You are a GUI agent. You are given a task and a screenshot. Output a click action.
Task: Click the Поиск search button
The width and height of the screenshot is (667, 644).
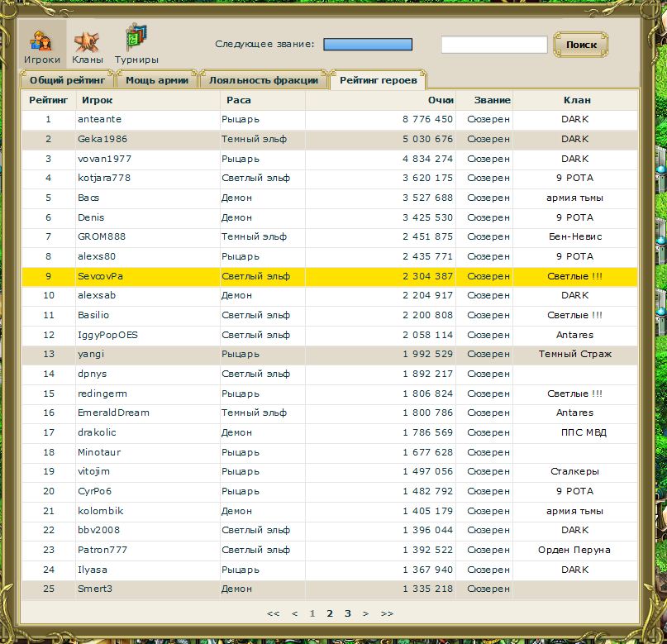581,45
